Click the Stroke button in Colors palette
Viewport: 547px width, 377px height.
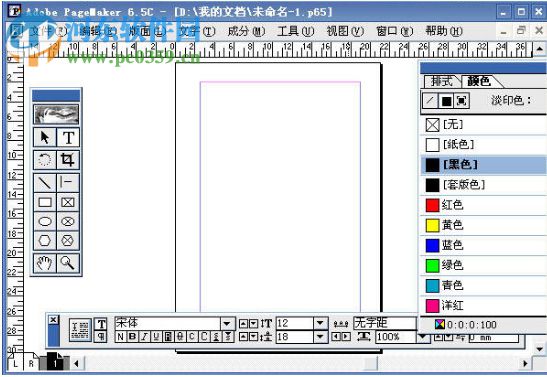(x=430, y=101)
